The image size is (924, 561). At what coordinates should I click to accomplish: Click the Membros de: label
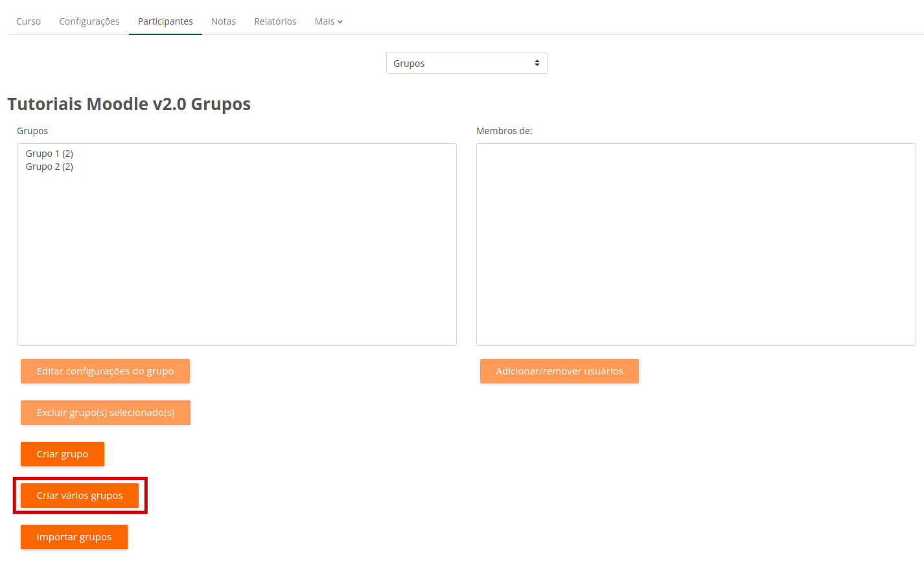tap(504, 131)
